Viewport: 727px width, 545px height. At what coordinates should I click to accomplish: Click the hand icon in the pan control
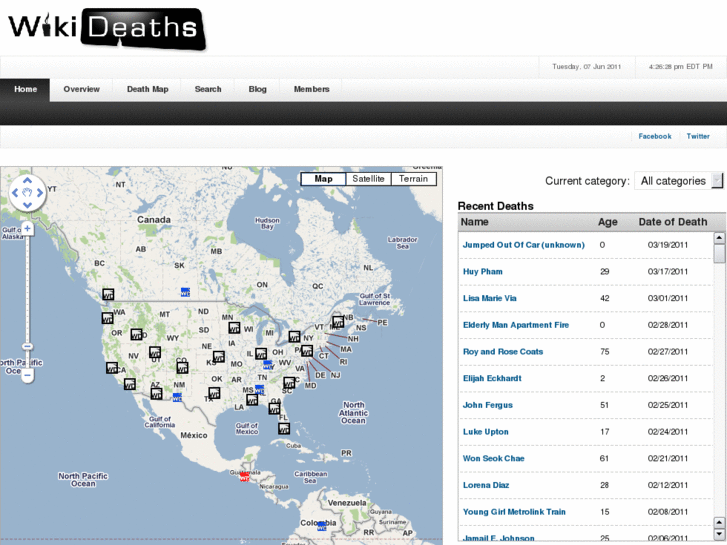tap(27, 192)
